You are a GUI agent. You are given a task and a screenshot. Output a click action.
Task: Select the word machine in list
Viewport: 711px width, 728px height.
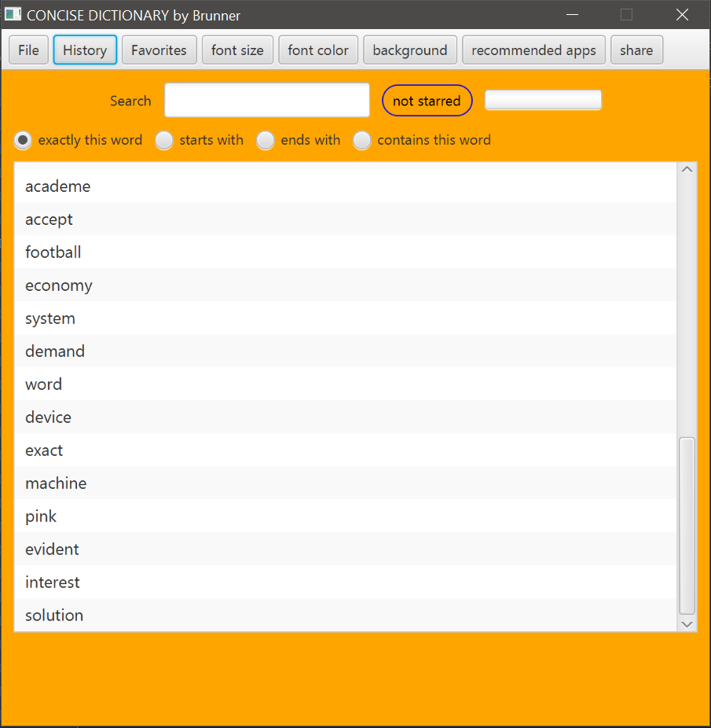tap(346, 483)
